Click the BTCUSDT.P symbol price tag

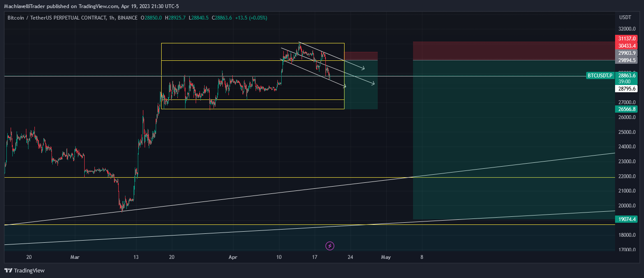click(x=600, y=76)
